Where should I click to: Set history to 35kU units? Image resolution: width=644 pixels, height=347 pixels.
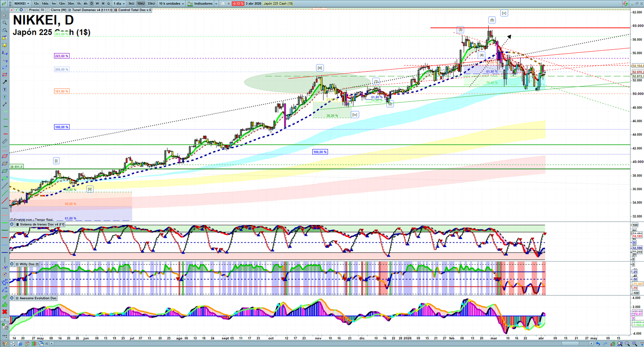tap(151, 4)
